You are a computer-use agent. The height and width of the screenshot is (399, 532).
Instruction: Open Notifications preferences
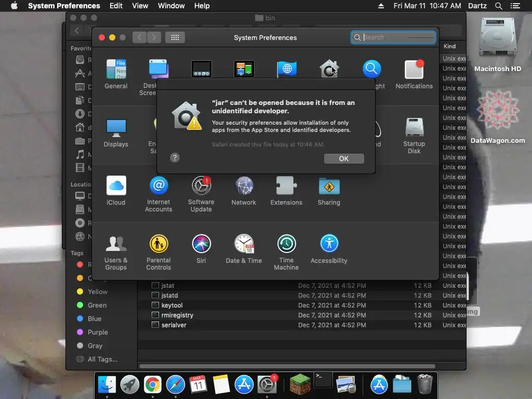(x=414, y=74)
